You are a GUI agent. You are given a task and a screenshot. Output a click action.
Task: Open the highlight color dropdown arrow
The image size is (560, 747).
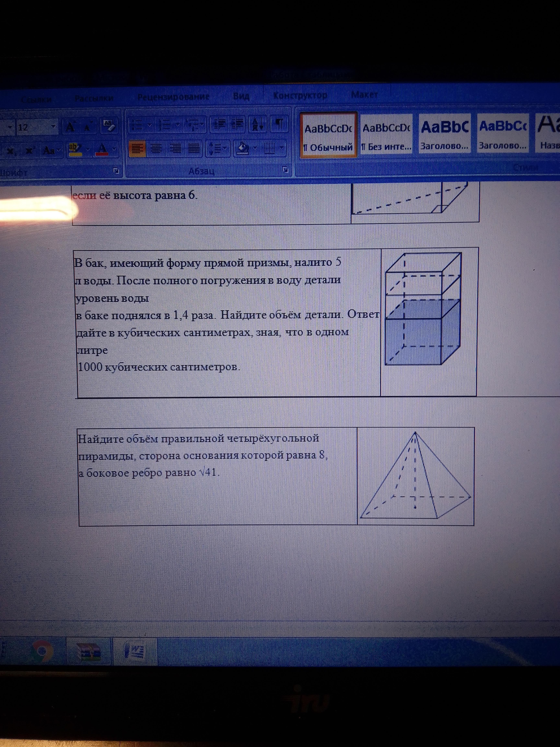pos(88,149)
